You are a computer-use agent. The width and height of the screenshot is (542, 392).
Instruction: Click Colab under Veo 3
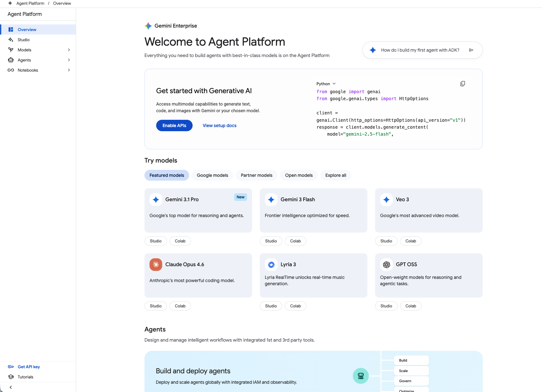[411, 241]
